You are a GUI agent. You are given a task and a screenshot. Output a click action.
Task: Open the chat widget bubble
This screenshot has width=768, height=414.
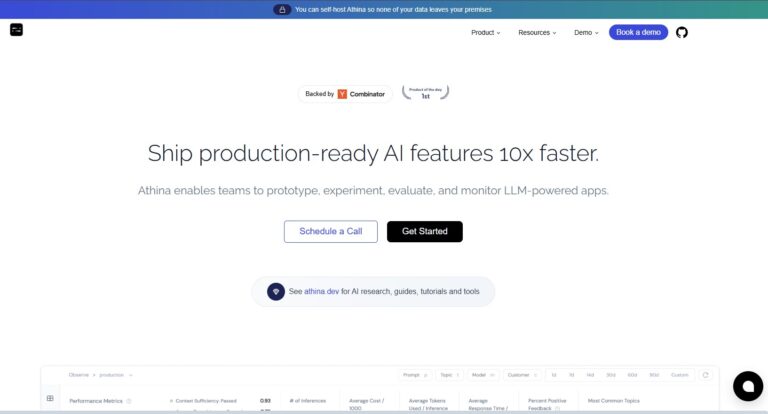[747, 386]
